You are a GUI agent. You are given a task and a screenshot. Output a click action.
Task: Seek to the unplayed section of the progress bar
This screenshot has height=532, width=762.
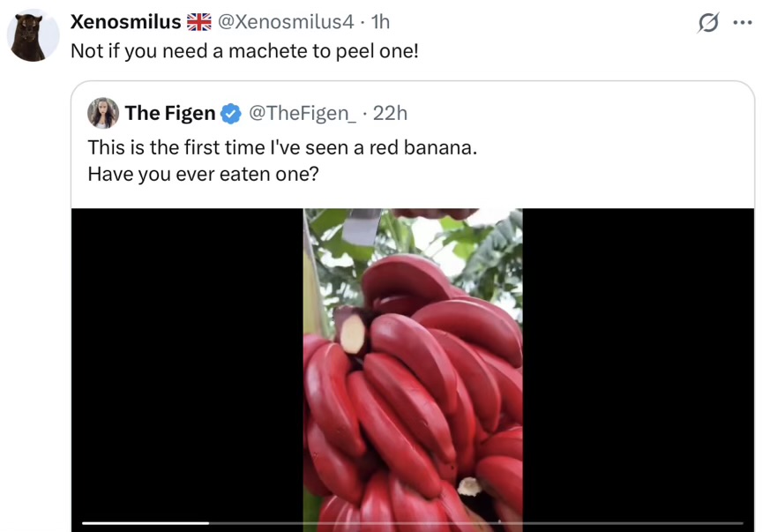click(x=476, y=523)
